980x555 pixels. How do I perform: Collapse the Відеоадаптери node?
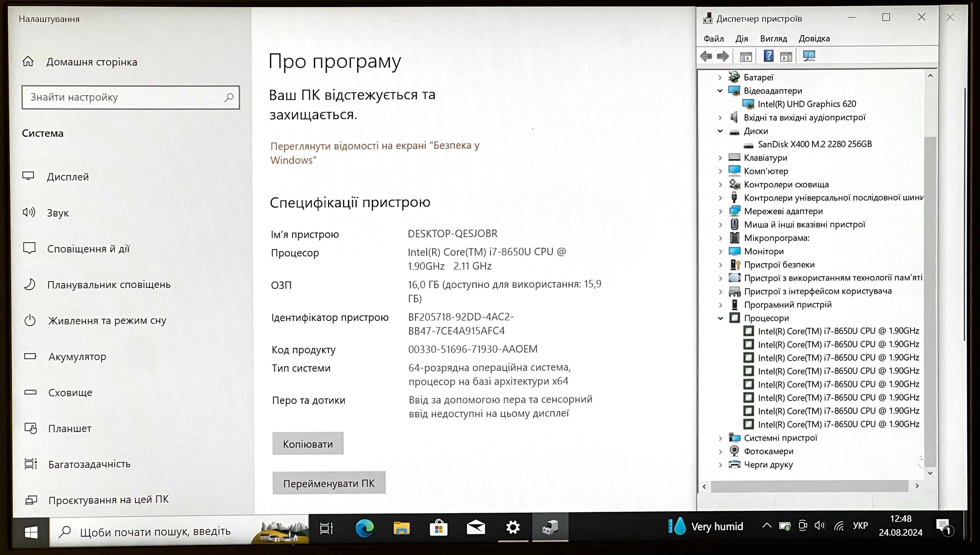click(x=720, y=91)
